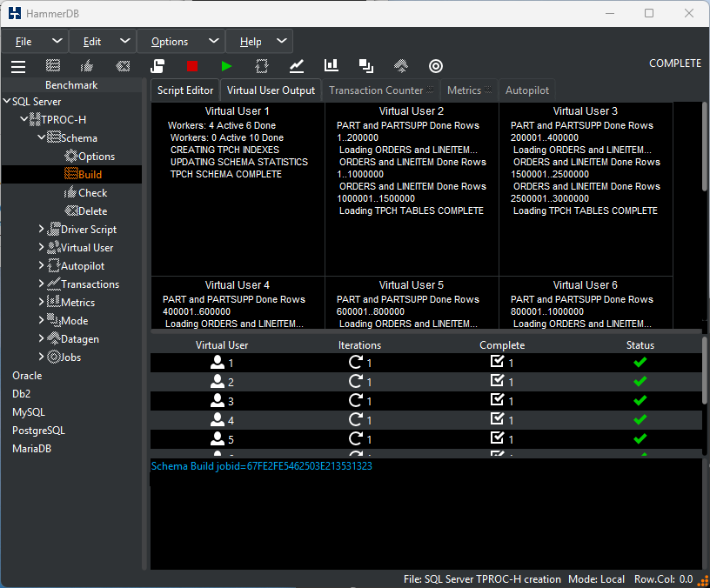The image size is (710, 588).
Task: Select MySQL in the benchmark tree
Action: 29,412
